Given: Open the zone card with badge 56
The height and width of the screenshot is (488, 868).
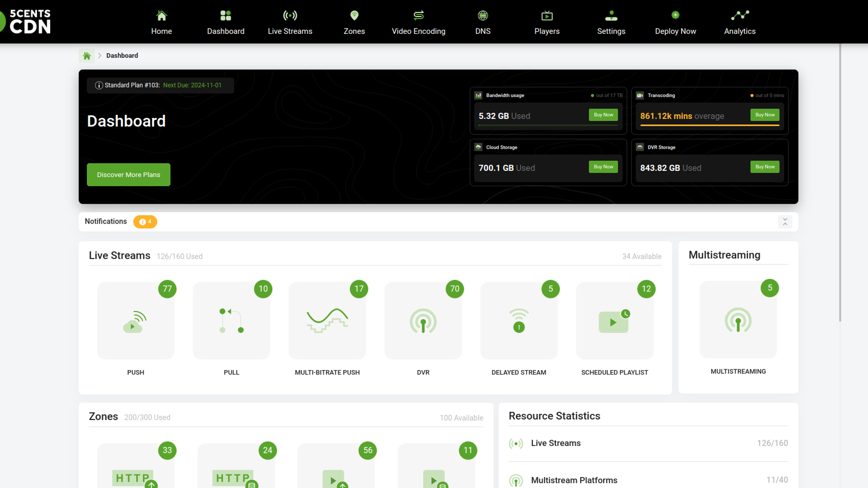Looking at the screenshot, I should pos(336,465).
